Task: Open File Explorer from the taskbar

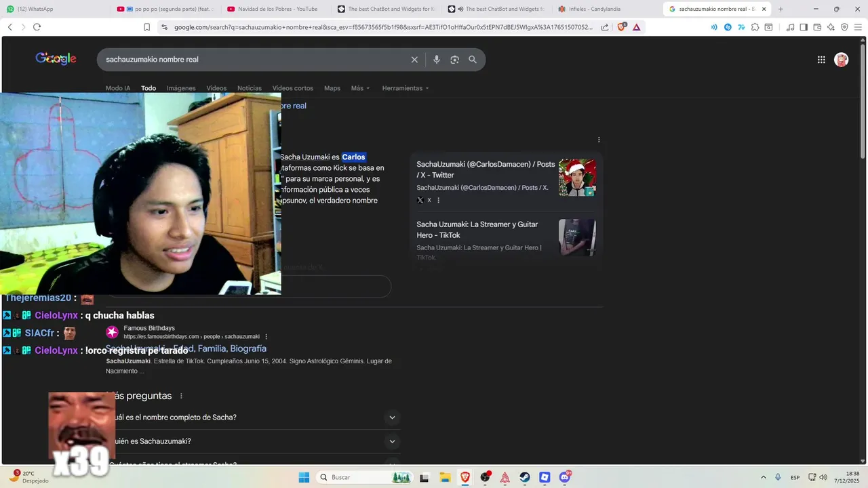Action: point(445,477)
